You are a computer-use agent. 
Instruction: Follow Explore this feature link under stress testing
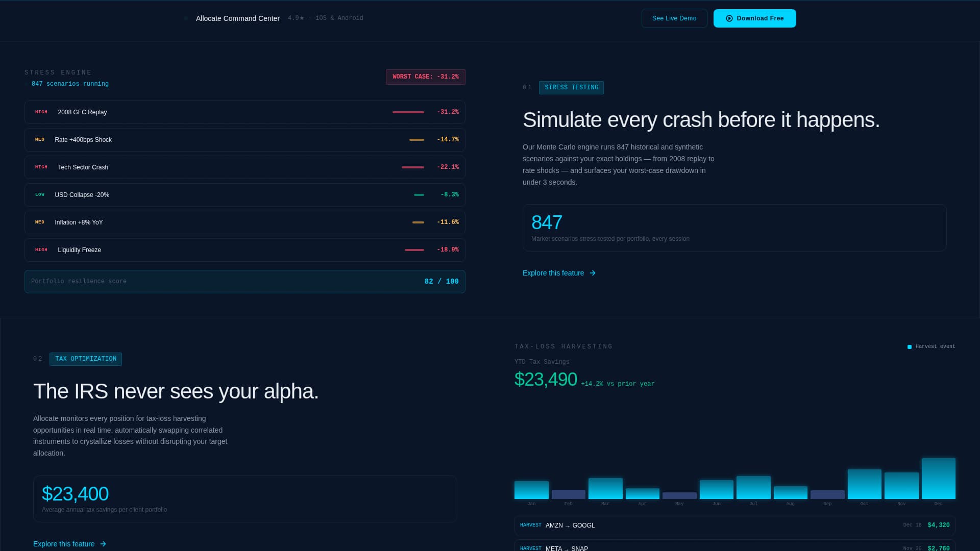(559, 273)
